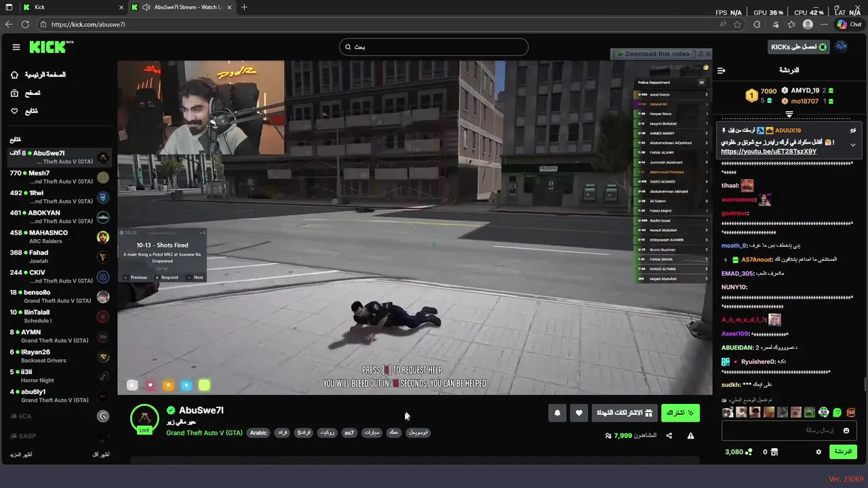
Task: Click the browser Back arrow
Action: click(x=9, y=24)
